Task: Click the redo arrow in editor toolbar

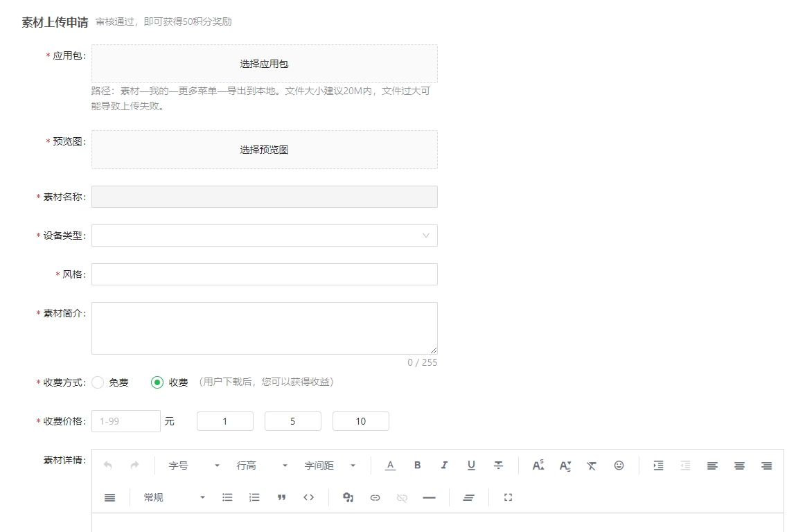Action: [x=134, y=465]
